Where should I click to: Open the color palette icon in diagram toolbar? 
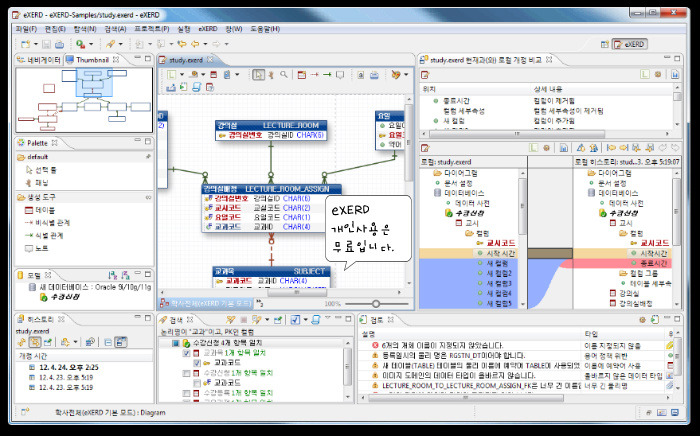[x=396, y=75]
